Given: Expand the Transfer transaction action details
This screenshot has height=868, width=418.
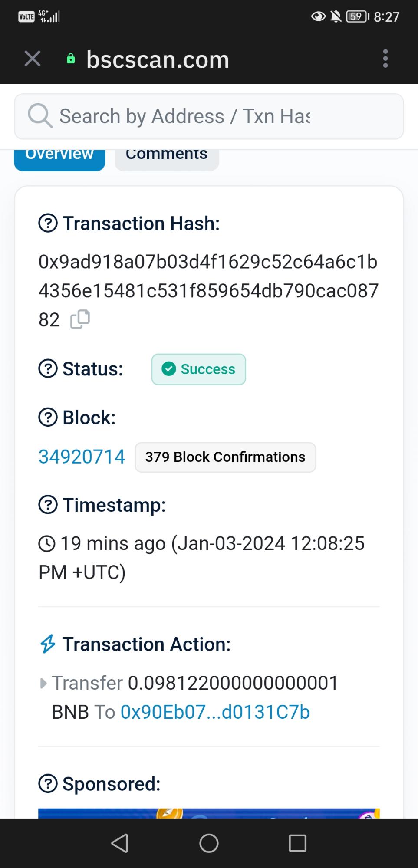Looking at the screenshot, I should [43, 682].
